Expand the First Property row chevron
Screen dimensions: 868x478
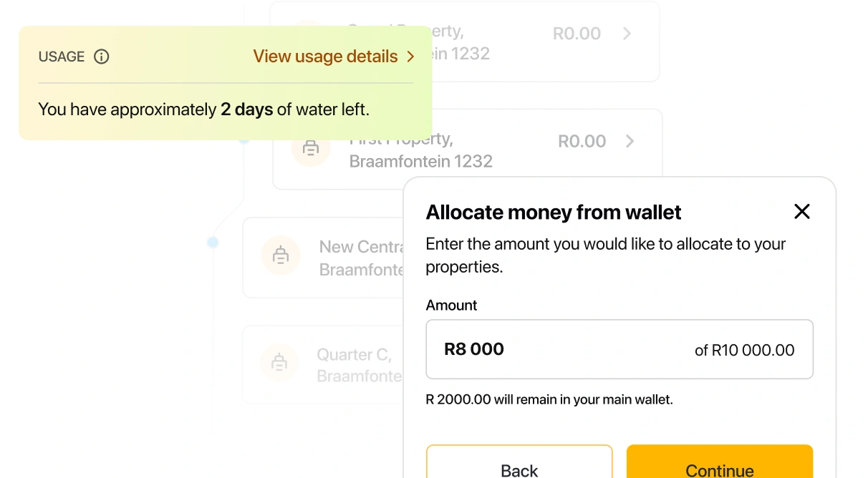[630, 141]
